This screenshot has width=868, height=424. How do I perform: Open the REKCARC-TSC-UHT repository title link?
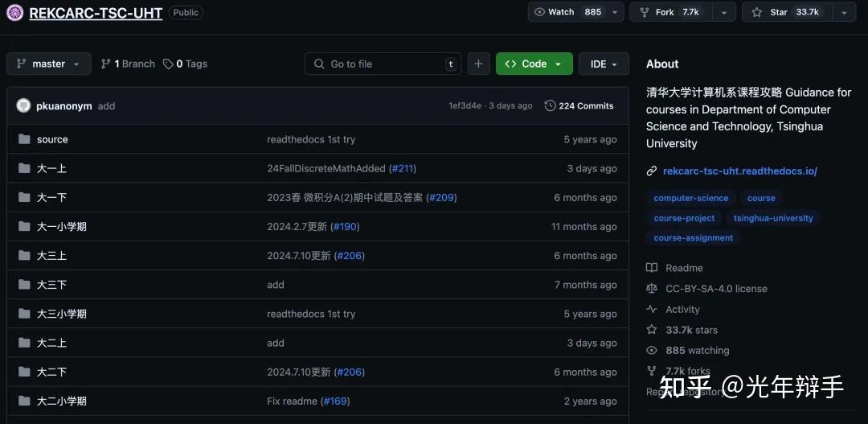tap(96, 13)
